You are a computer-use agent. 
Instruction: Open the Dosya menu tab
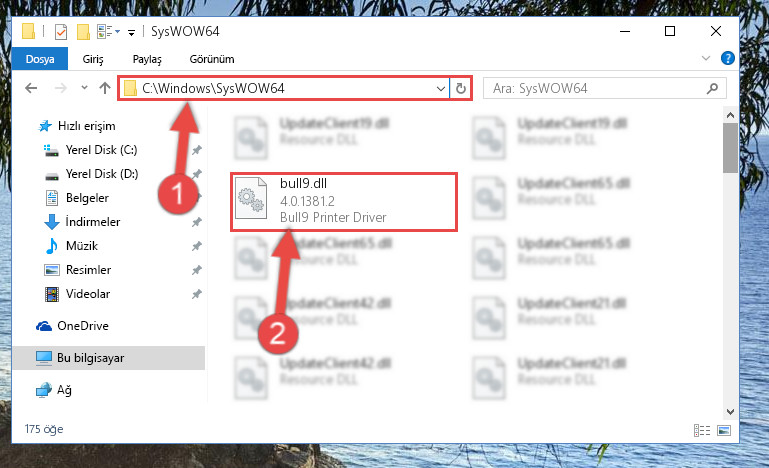(40, 59)
